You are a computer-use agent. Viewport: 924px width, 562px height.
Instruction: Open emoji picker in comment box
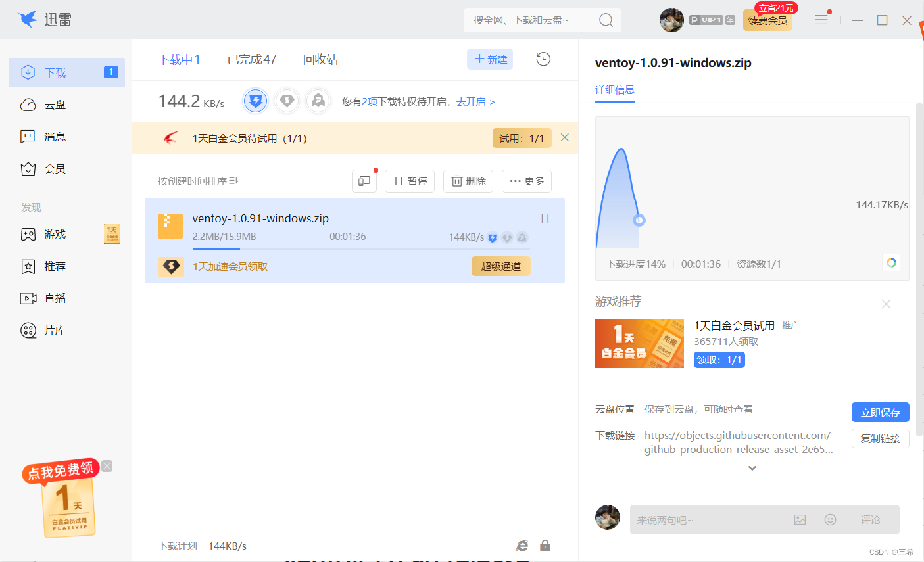pos(831,519)
